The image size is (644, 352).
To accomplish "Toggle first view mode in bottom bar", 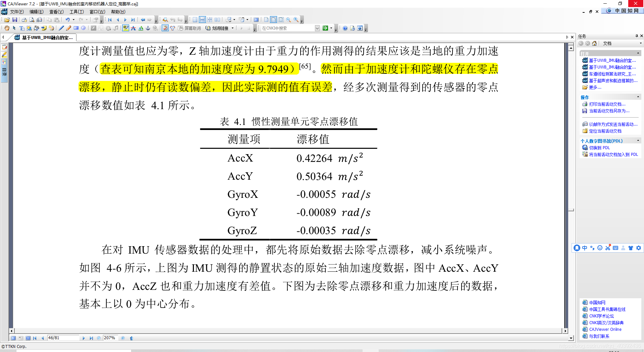I will click(13, 338).
